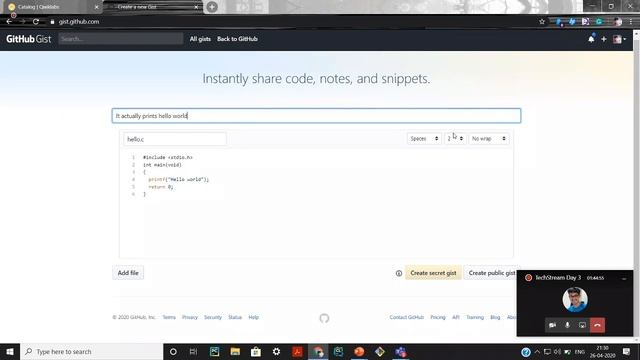640x360 pixels.
Task: Click Create secret gist
Action: [433, 273]
